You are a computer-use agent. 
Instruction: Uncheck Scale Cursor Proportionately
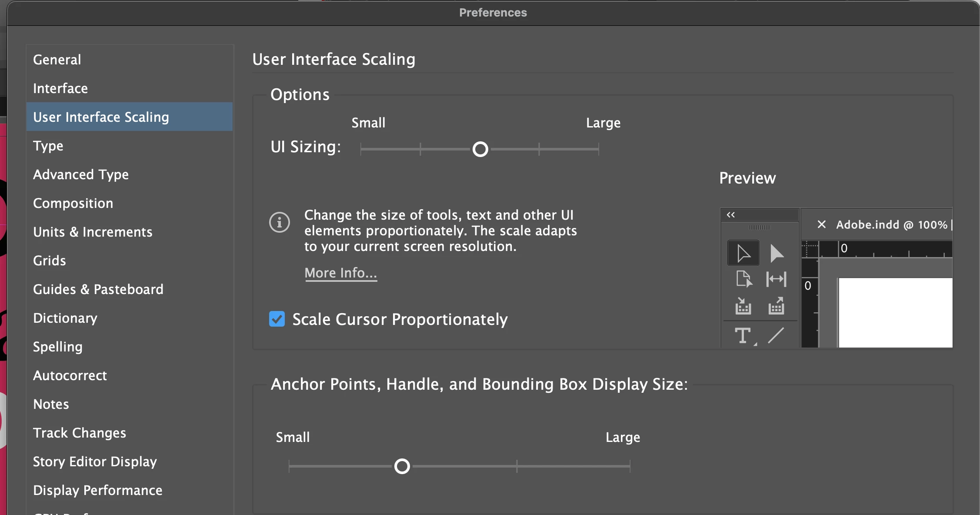coord(277,319)
